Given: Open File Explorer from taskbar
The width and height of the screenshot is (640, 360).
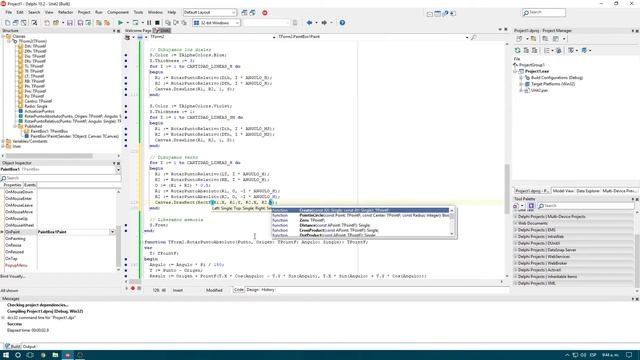Looking at the screenshot, I should (55, 355).
